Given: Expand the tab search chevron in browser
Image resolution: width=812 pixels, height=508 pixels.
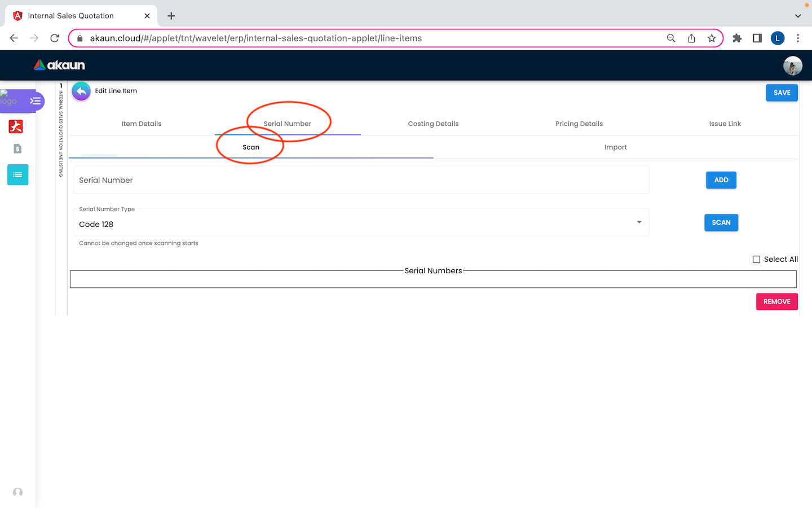Looking at the screenshot, I should [x=797, y=16].
